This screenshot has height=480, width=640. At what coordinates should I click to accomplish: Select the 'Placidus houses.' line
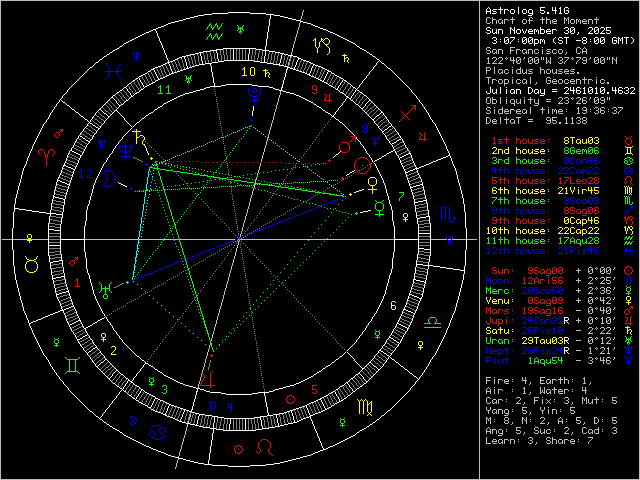coord(533,71)
